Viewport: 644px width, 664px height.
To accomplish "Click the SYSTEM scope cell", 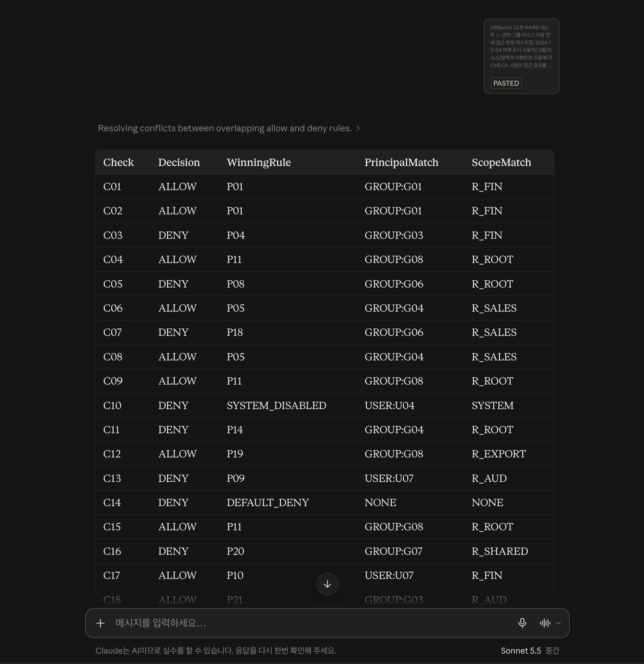I will tap(492, 405).
